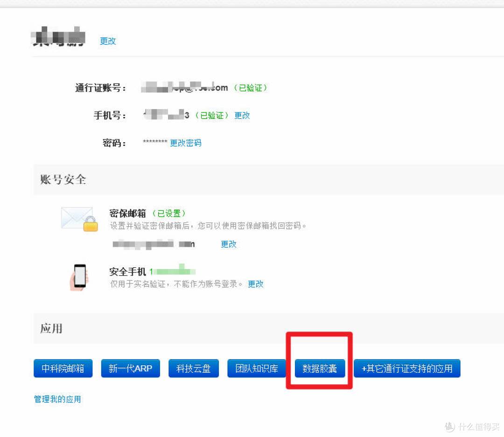
Task: Select the 通行证账号 label
Action: pyautogui.click(x=101, y=88)
